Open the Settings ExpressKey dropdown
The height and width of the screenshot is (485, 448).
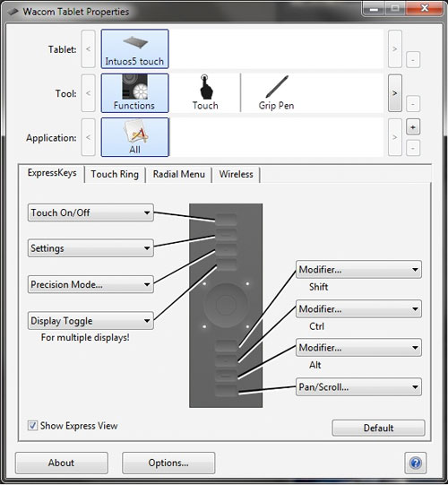[90, 248]
